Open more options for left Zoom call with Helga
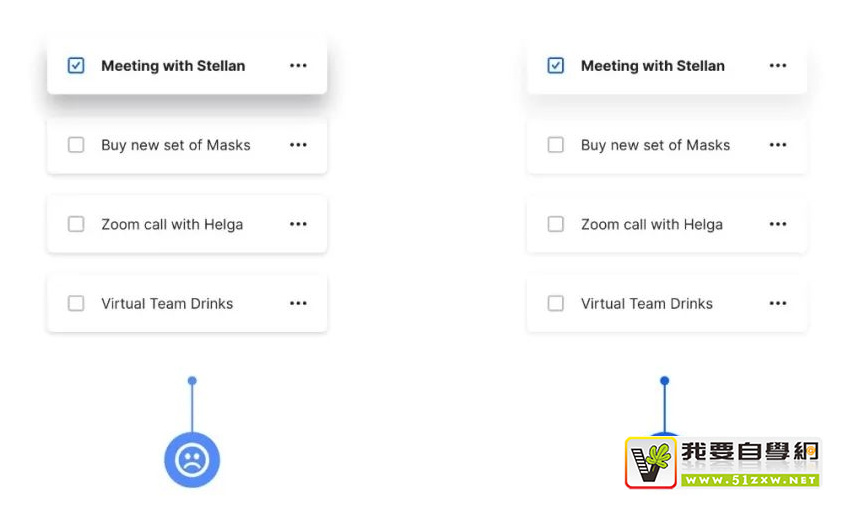The height and width of the screenshot is (510, 854). pos(298,224)
